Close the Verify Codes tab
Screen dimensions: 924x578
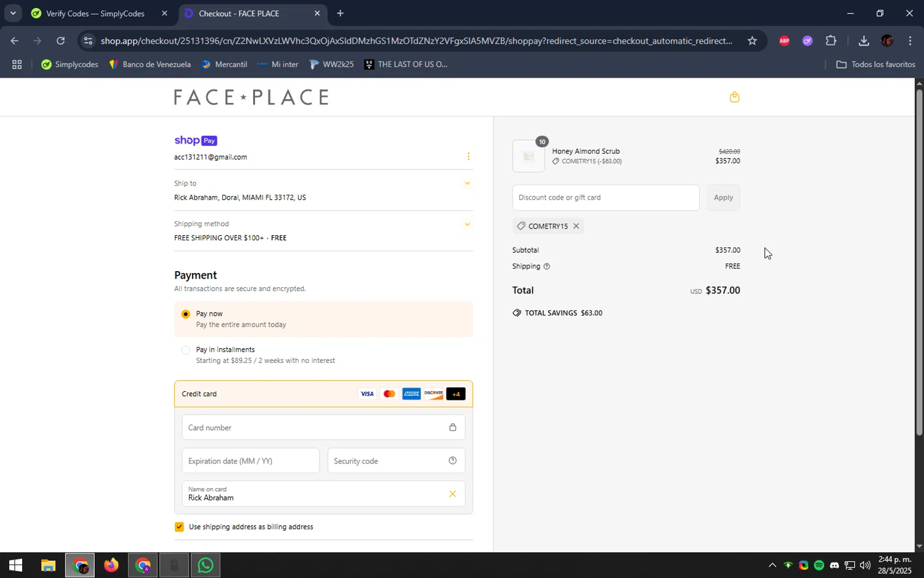(x=164, y=13)
